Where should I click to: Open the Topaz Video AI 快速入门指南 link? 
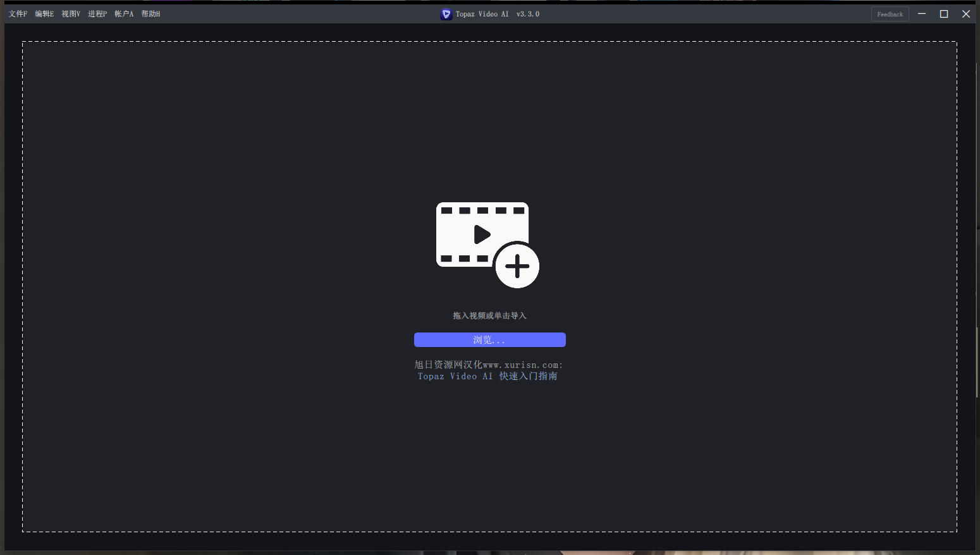pos(487,376)
